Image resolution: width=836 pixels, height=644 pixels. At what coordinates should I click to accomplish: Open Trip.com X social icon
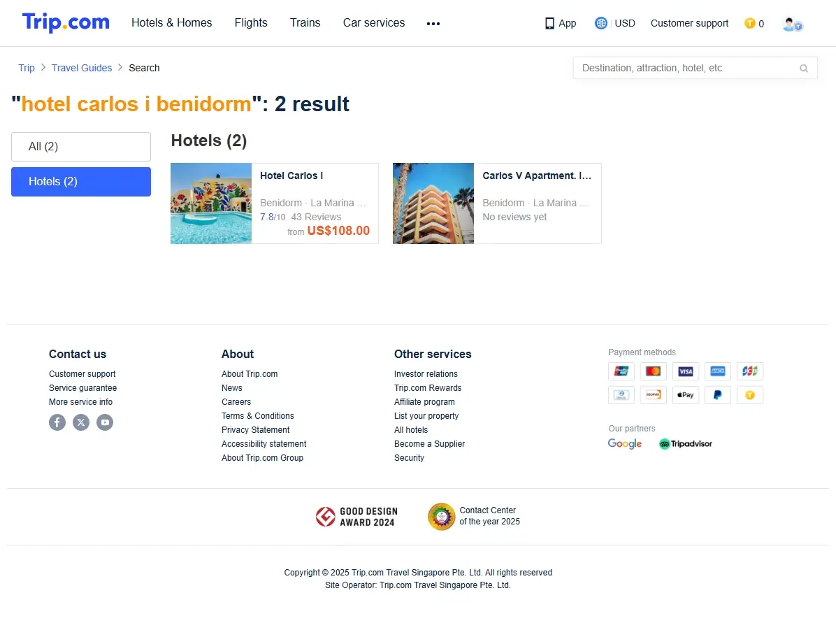81,422
